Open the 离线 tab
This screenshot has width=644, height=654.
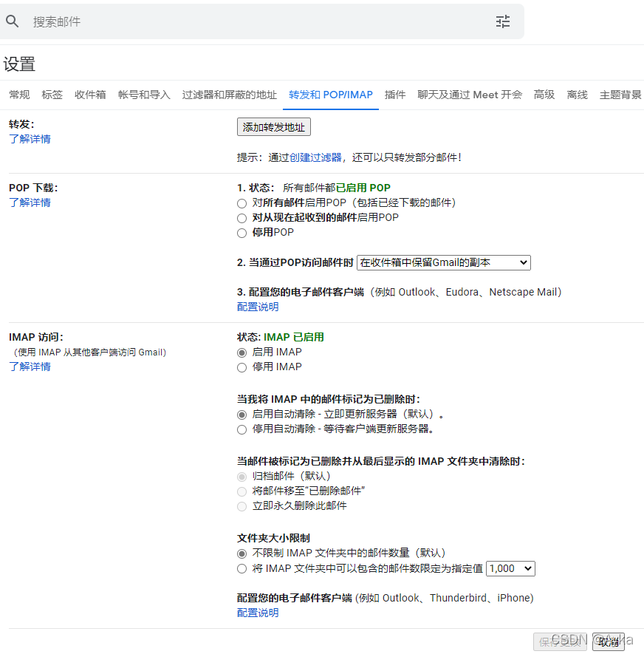tap(578, 95)
